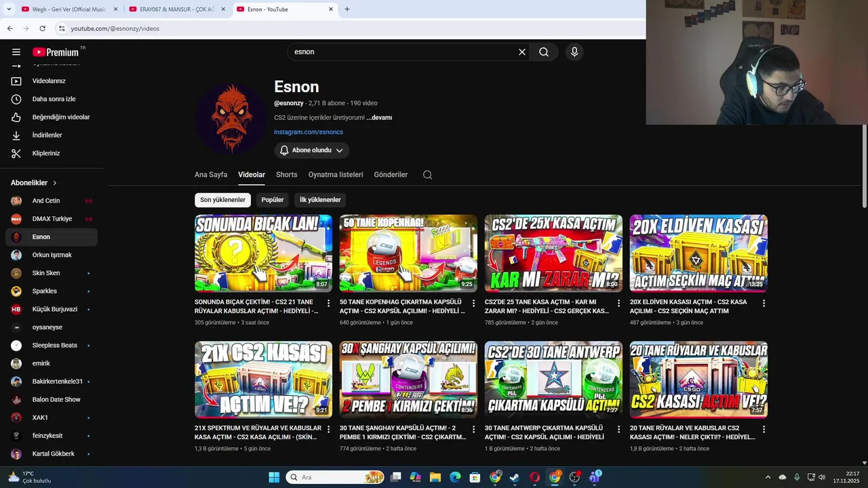
Task: Open Microsoft Edge from the taskbar
Action: [x=455, y=477]
